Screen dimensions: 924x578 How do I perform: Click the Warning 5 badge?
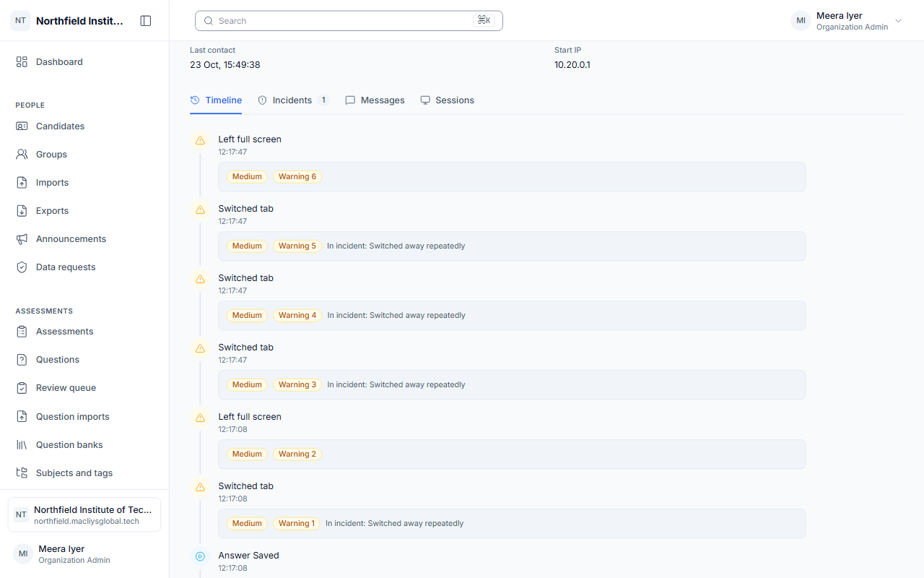click(297, 246)
